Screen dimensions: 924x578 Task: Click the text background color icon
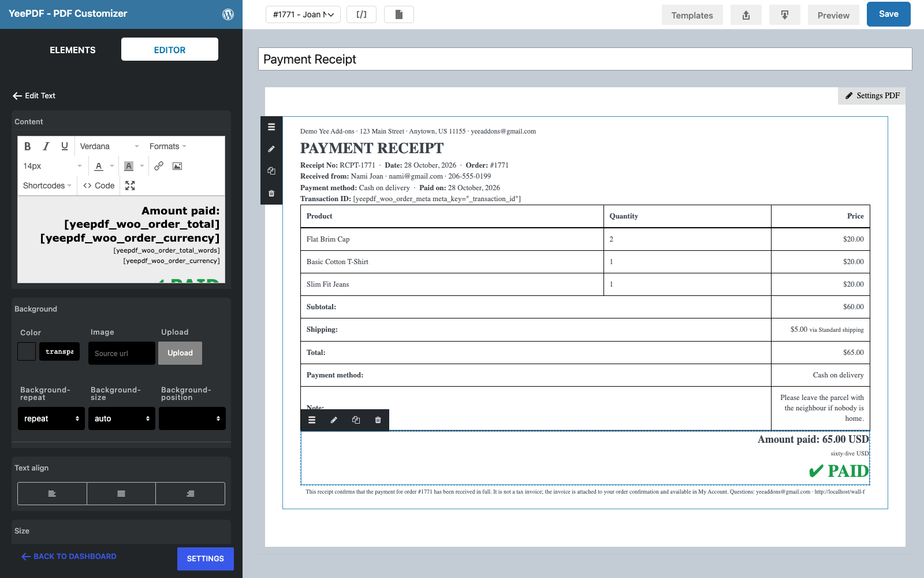129,166
